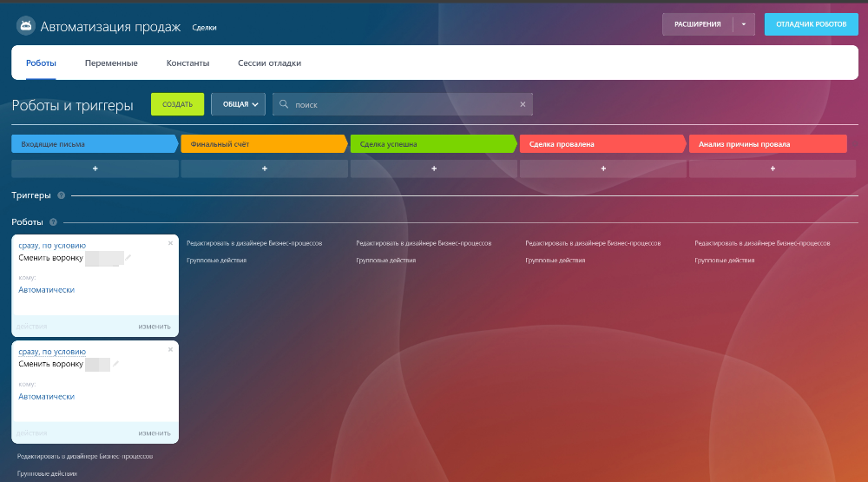The image size is (868, 482).
Task: Click изменить on the second robot card
Action: pos(154,432)
